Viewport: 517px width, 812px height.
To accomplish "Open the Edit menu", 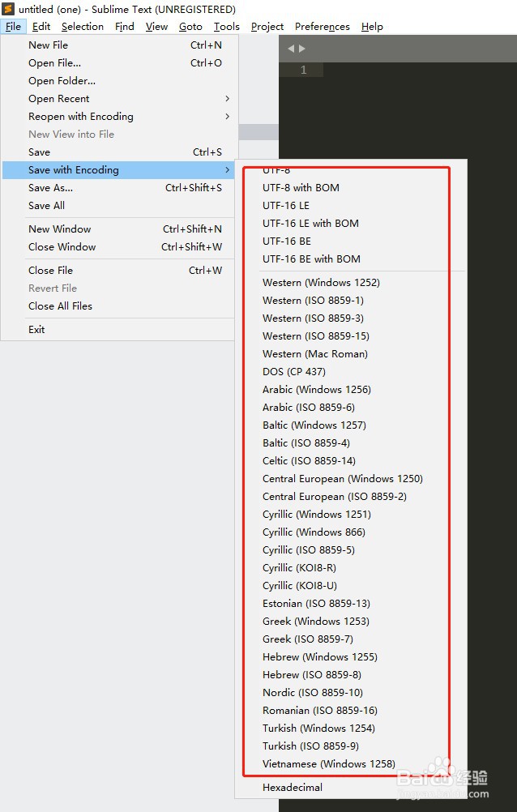I will [x=41, y=27].
